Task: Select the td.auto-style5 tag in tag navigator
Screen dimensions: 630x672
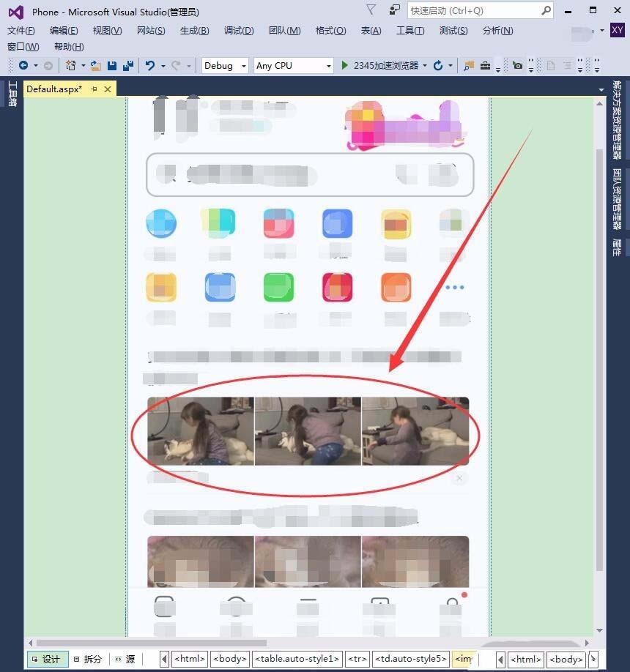Action: click(x=410, y=659)
